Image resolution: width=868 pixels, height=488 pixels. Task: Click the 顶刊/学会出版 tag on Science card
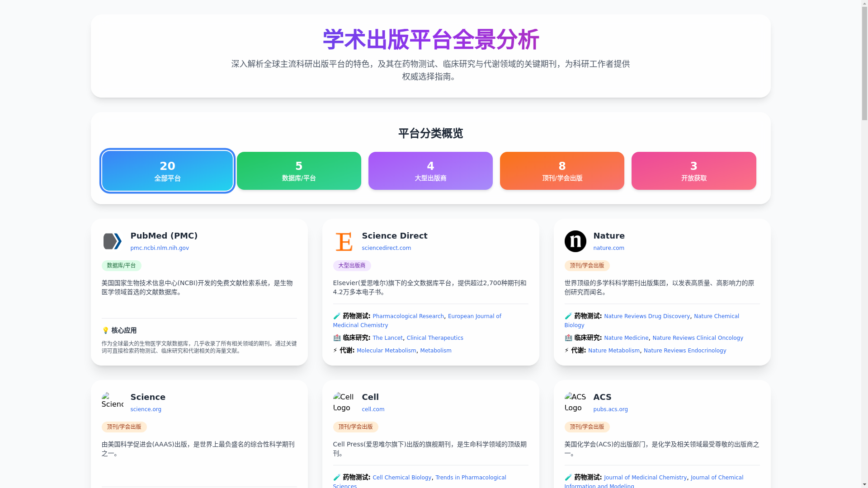[124, 427]
